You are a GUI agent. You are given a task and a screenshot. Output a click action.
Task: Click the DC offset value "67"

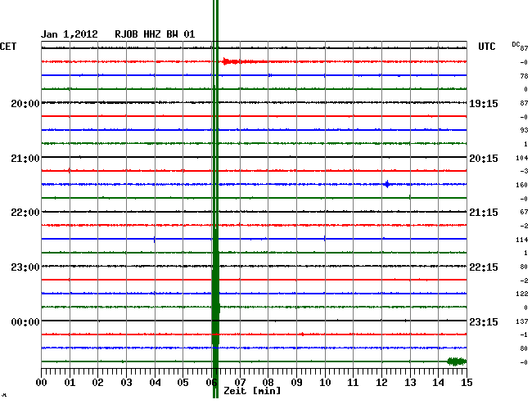(524, 212)
